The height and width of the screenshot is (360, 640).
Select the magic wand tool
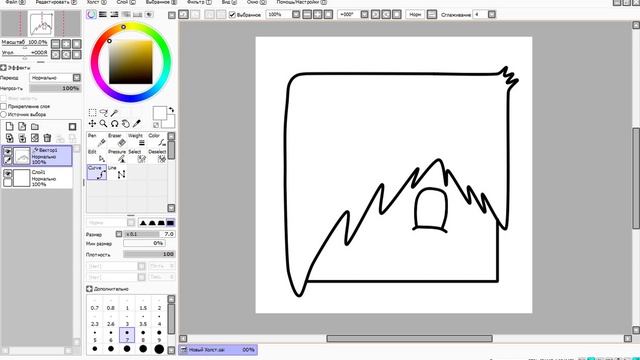coord(115,113)
